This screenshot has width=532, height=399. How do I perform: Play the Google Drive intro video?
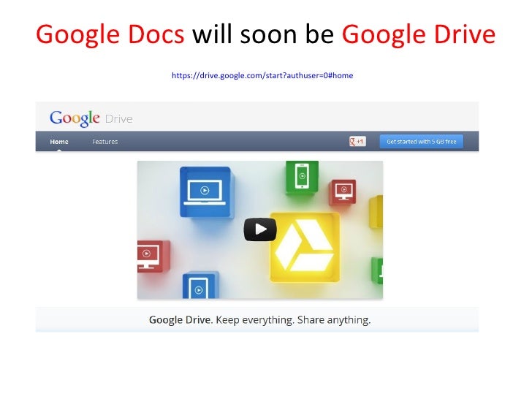tap(260, 229)
